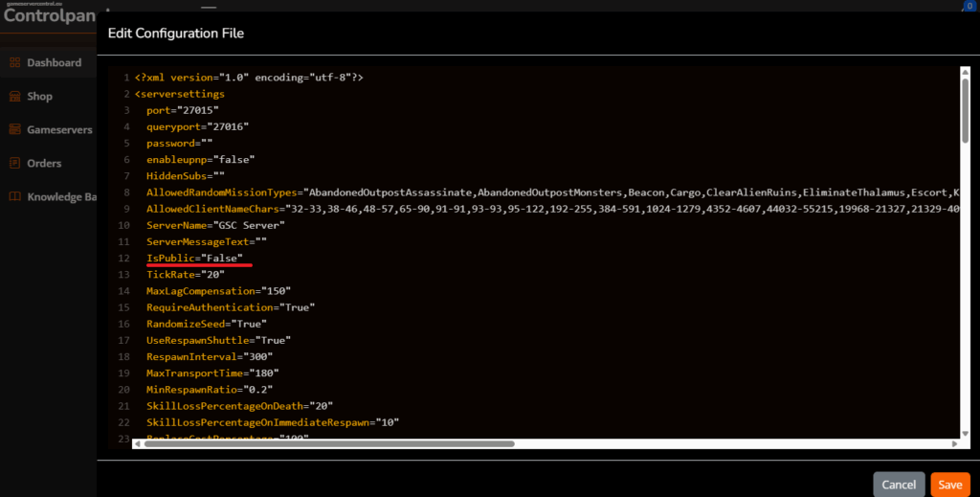The width and height of the screenshot is (980, 497).
Task: Click the Gameservers icon in sidebar
Action: pyautogui.click(x=14, y=129)
